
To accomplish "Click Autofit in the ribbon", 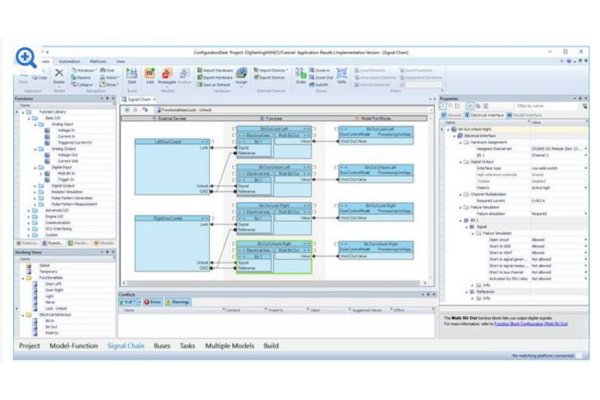I will click(318, 84).
